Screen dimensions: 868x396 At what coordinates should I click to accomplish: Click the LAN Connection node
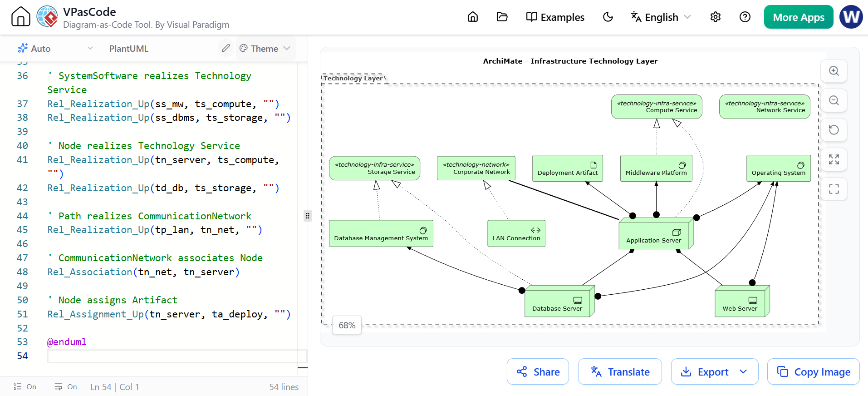click(x=516, y=233)
